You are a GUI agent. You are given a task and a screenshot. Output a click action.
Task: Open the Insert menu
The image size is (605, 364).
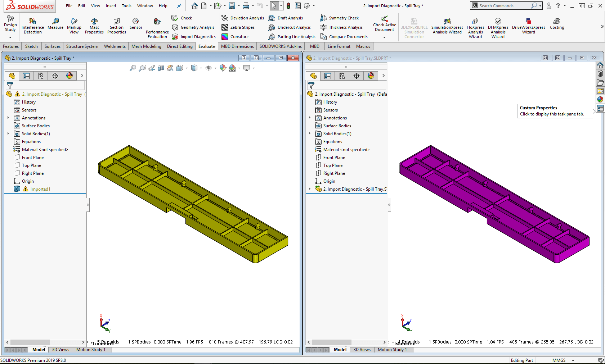pyautogui.click(x=111, y=6)
